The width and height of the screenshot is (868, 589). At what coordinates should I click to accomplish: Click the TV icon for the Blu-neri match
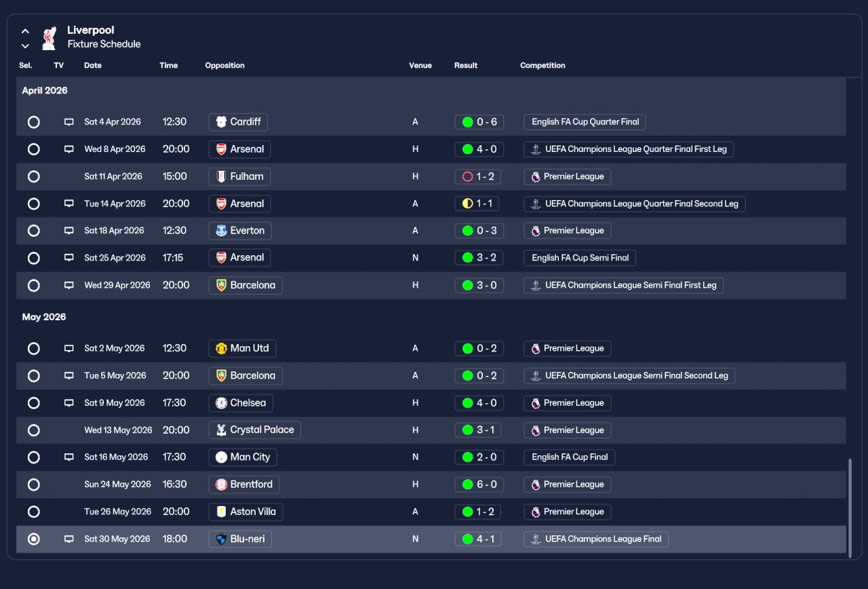(68, 539)
